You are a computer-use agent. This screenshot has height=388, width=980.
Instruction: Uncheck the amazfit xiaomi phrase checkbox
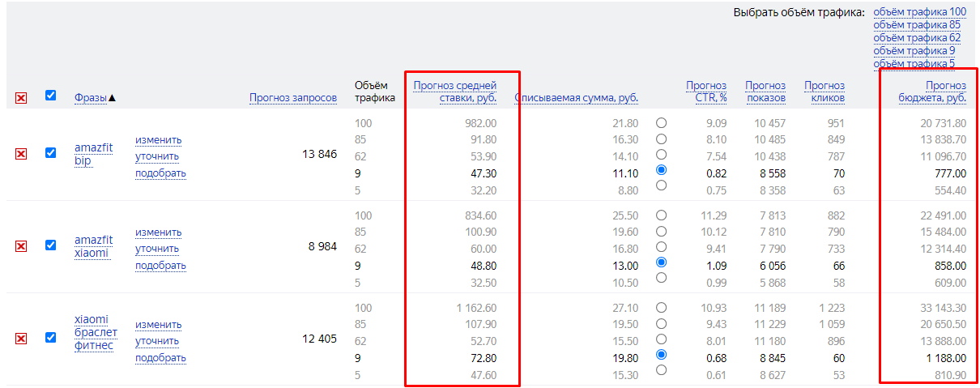click(51, 245)
